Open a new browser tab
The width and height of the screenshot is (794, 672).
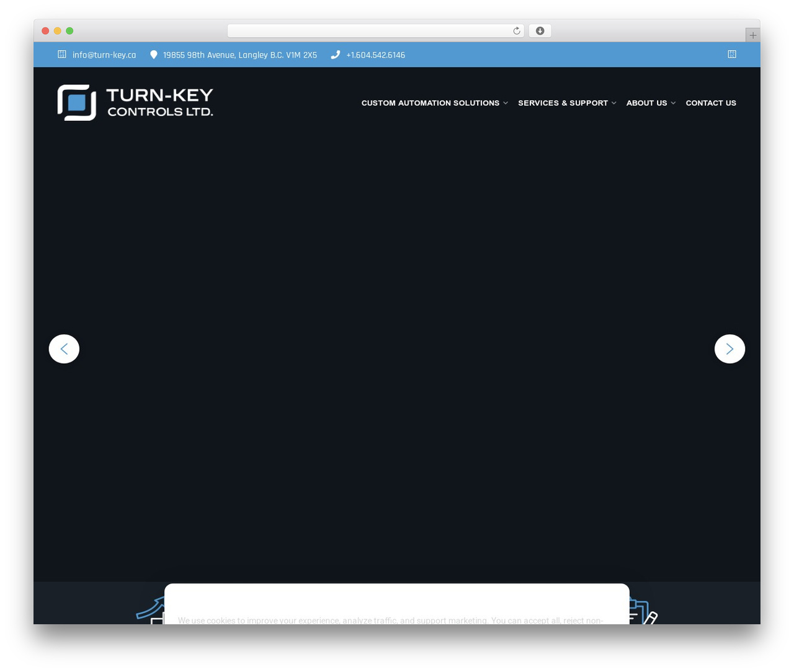752,35
